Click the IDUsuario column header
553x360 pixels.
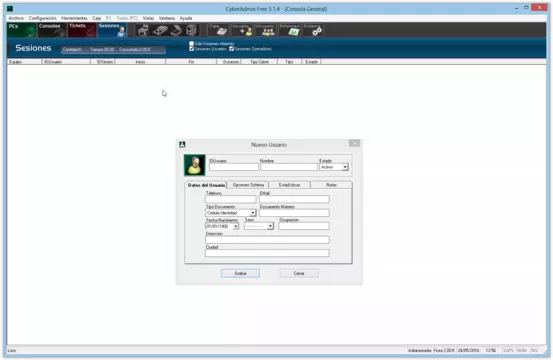click(66, 62)
